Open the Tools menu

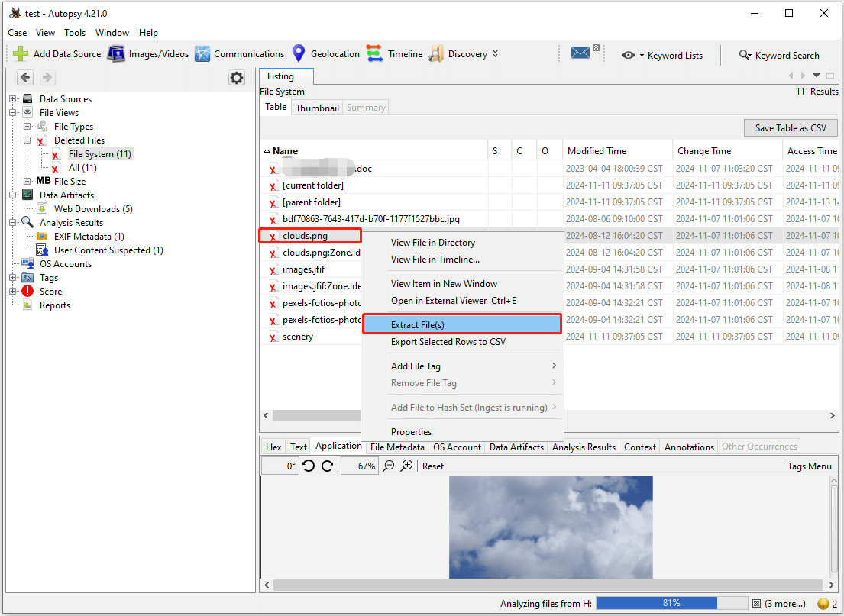(x=75, y=33)
